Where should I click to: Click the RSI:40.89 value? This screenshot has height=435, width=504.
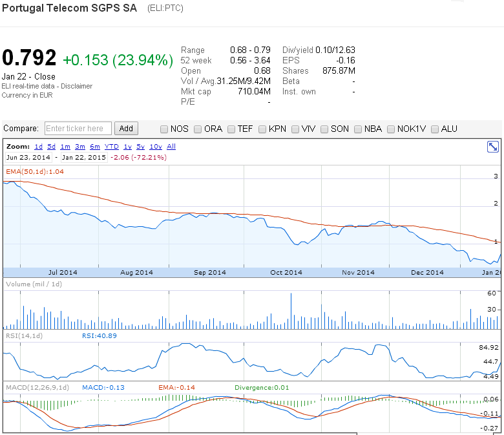coord(100,336)
